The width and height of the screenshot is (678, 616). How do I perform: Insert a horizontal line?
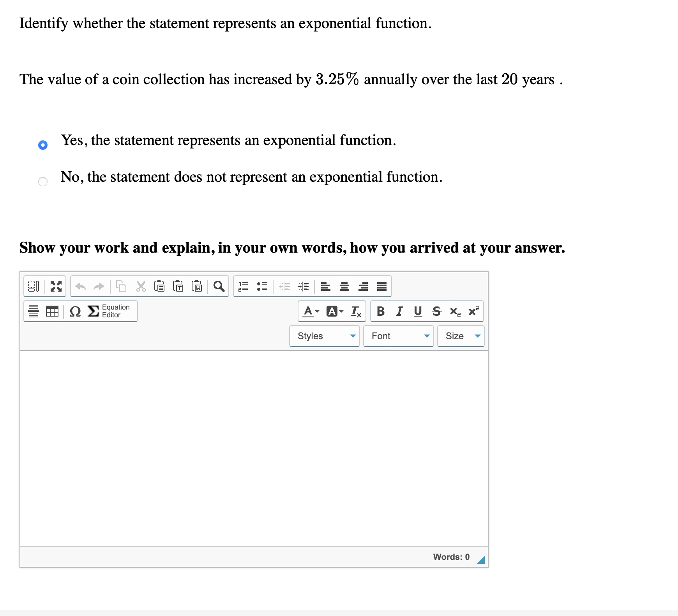34,311
